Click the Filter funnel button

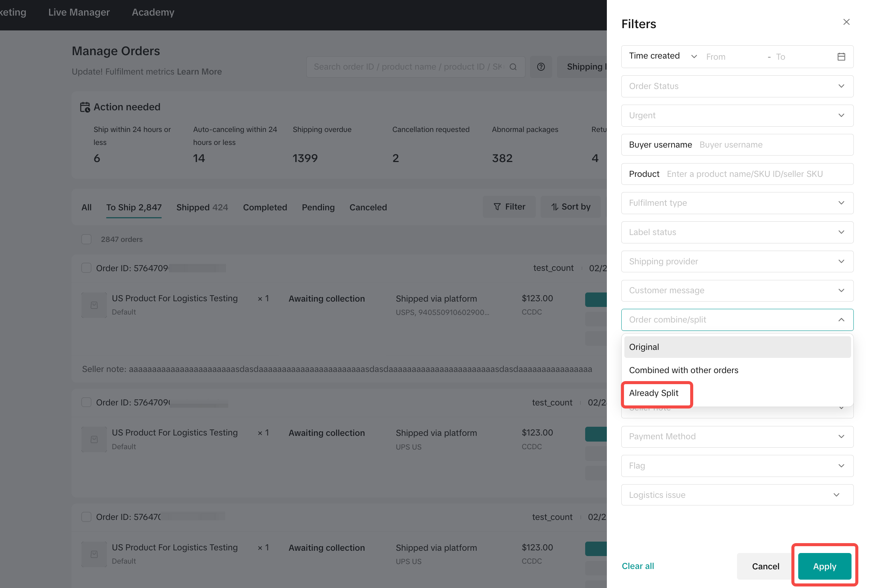click(509, 207)
